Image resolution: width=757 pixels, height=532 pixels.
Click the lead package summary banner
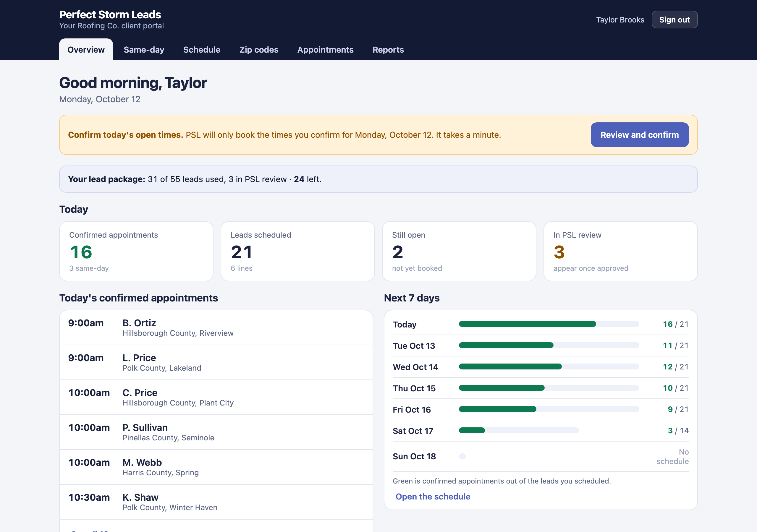[x=378, y=179]
